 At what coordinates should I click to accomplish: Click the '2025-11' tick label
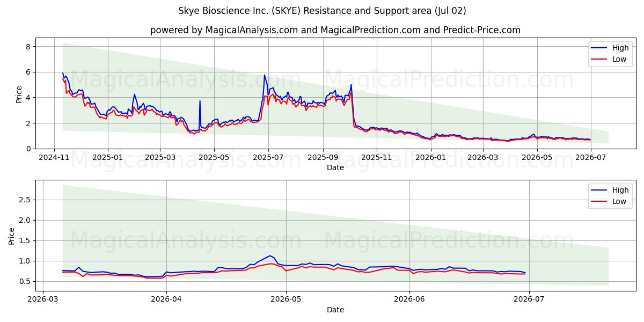[377, 158]
